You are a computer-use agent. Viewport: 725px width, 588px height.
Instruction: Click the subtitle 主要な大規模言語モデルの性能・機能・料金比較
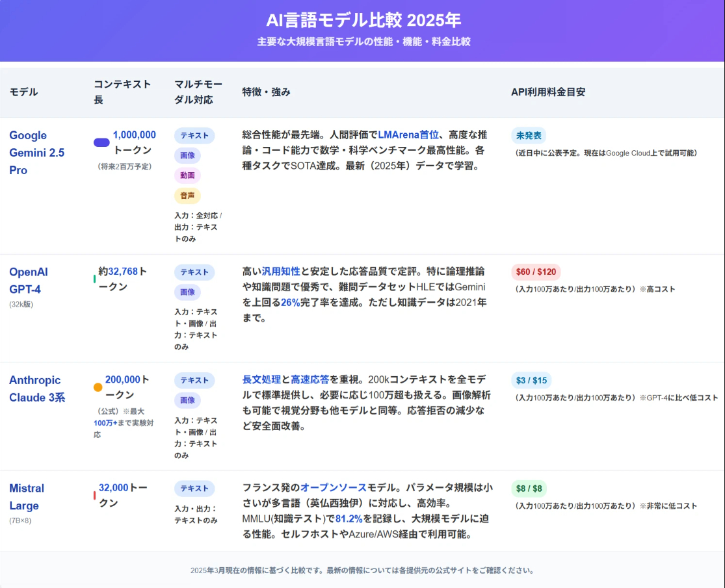tap(363, 42)
